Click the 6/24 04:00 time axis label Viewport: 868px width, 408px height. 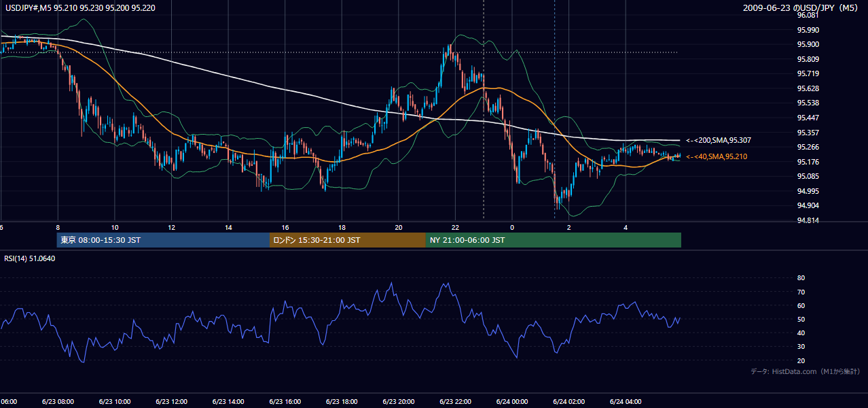click(x=626, y=402)
